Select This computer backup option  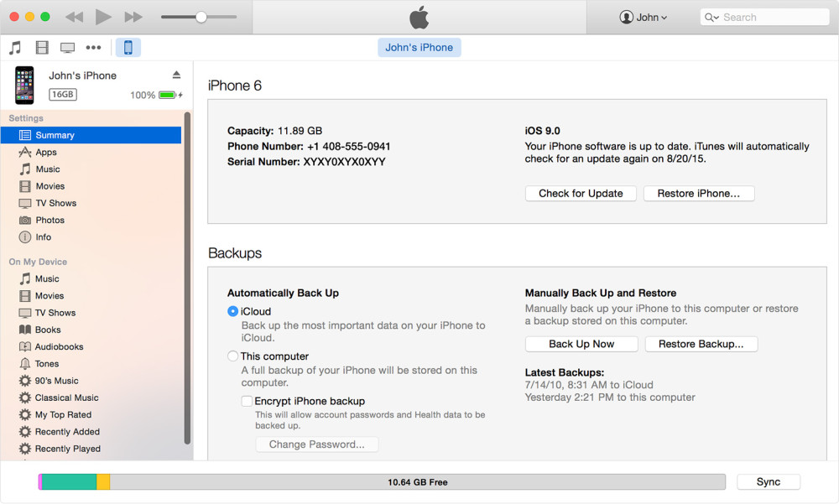pos(233,356)
